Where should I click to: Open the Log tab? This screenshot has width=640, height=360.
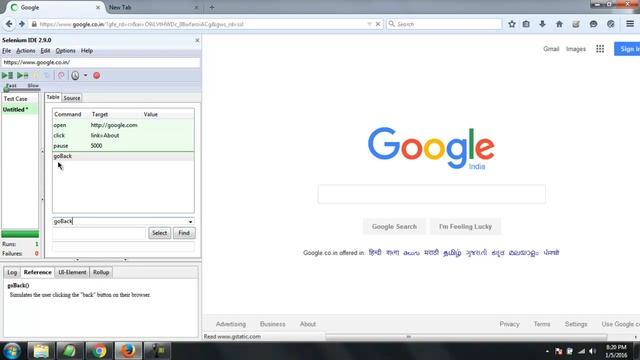click(12, 272)
